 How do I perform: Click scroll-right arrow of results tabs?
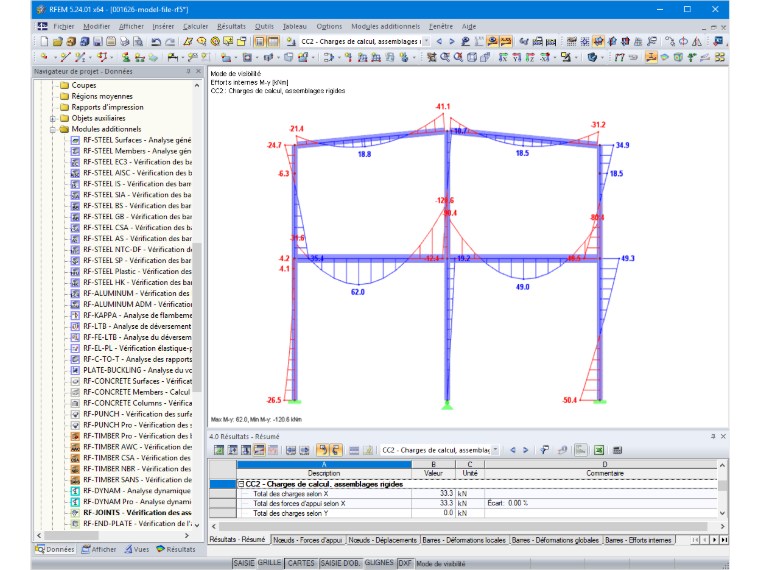tap(714, 540)
